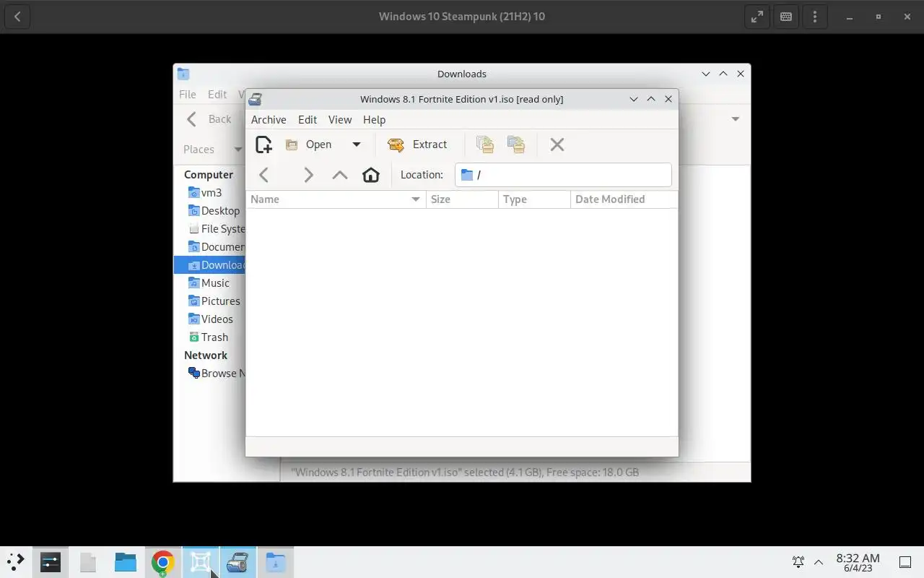This screenshot has width=924, height=578.
Task: Go to the archive home location
Action: [x=371, y=175]
